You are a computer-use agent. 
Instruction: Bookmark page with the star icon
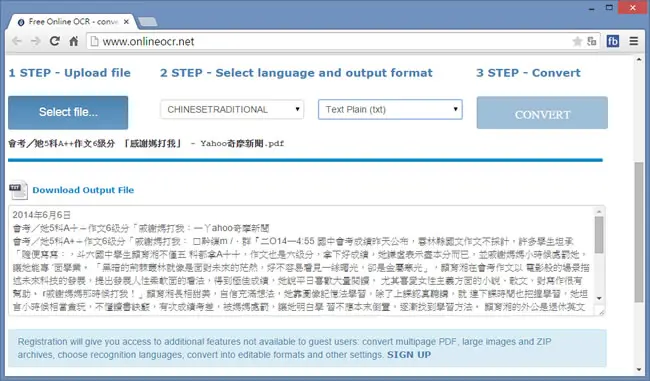coord(577,41)
